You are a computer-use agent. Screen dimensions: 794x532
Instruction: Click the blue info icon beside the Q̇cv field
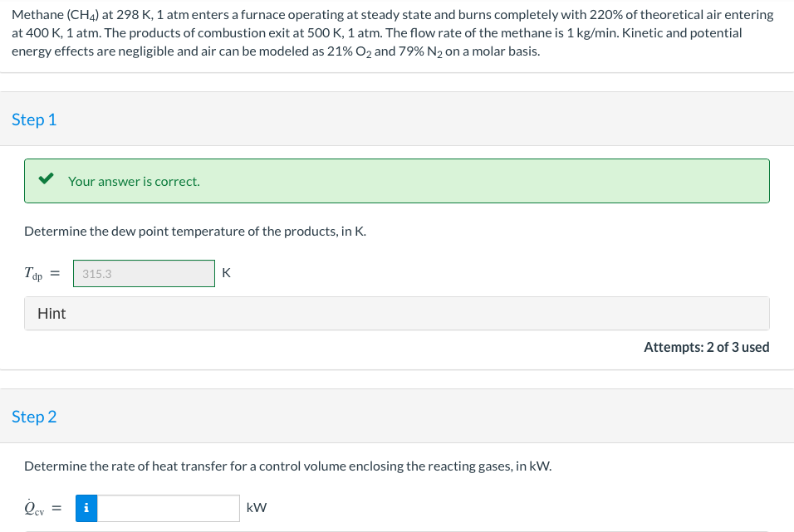point(86,508)
